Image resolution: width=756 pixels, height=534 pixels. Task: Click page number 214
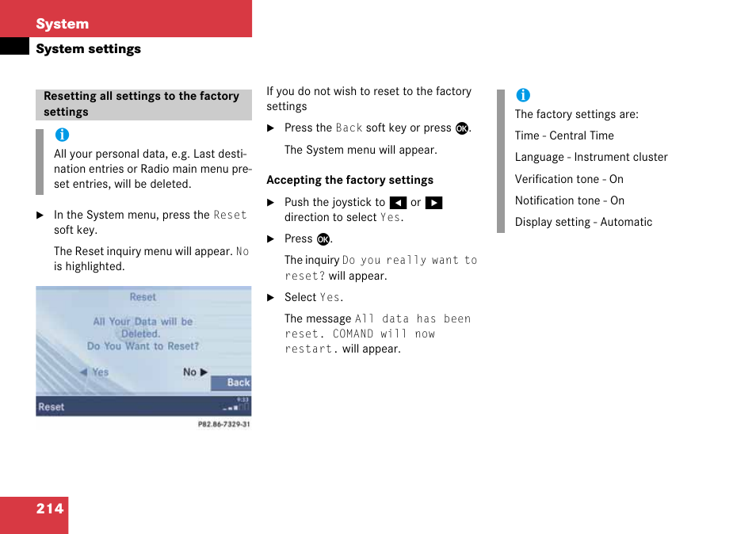pos(50,509)
